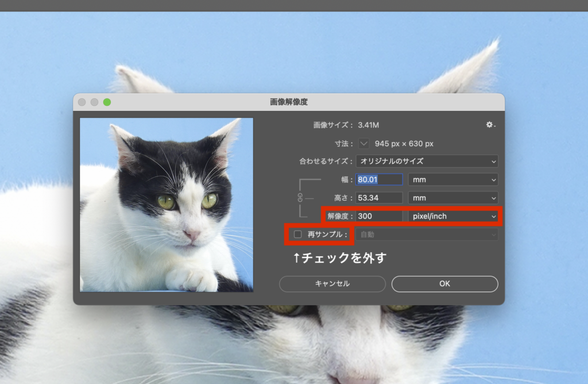Expand the 寸法 unit dropdown arrow
The image size is (588, 384).
[x=363, y=143]
